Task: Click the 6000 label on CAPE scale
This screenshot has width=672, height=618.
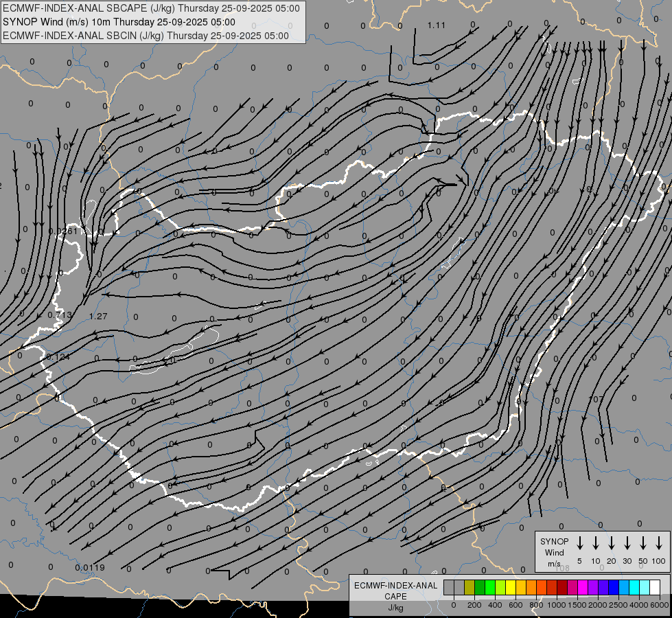Action: [x=660, y=605]
